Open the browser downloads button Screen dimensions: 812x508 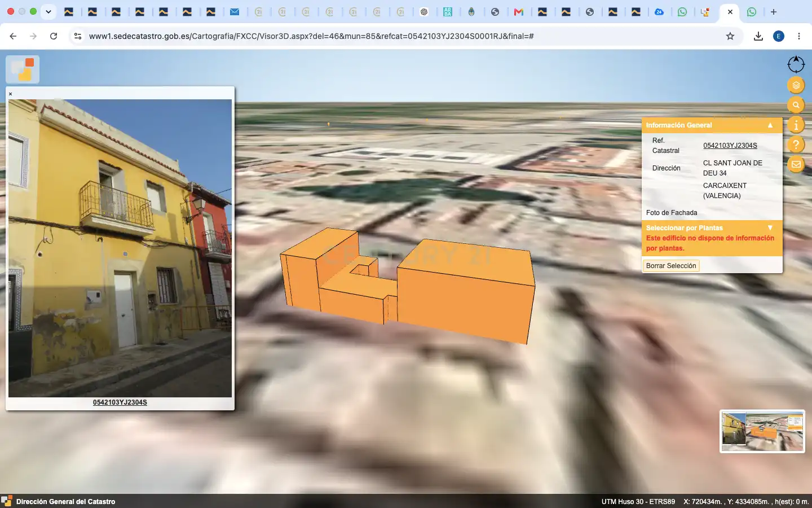(x=758, y=36)
